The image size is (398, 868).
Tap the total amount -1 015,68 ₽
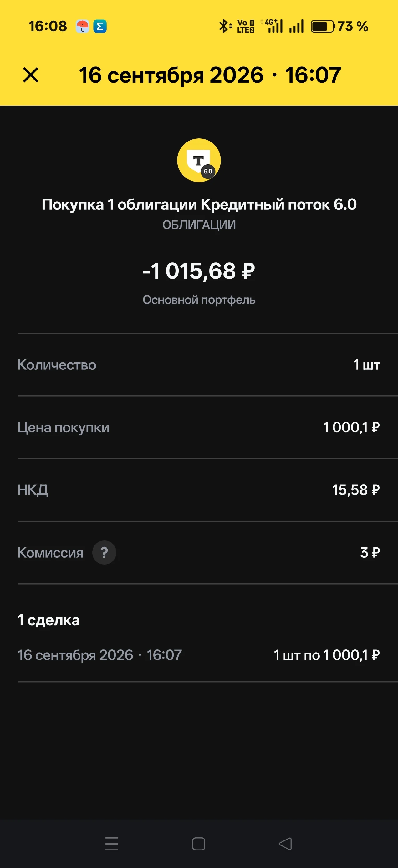tap(199, 271)
